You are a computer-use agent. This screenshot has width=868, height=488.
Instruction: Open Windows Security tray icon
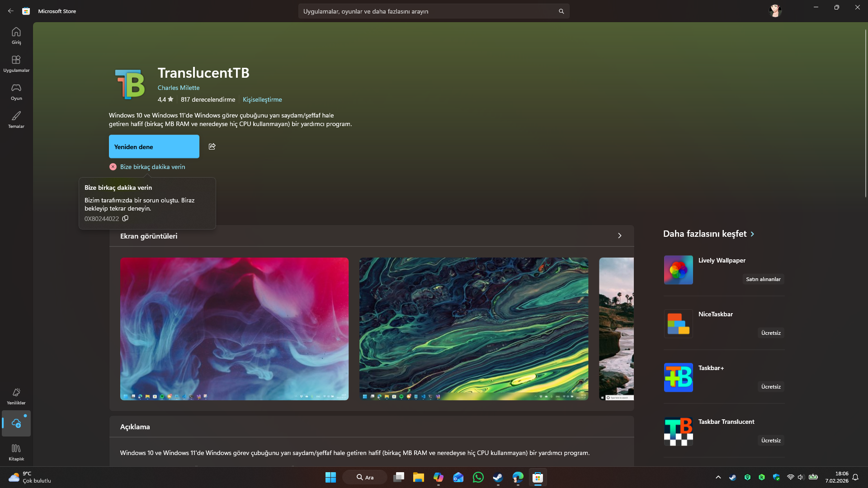(x=776, y=477)
